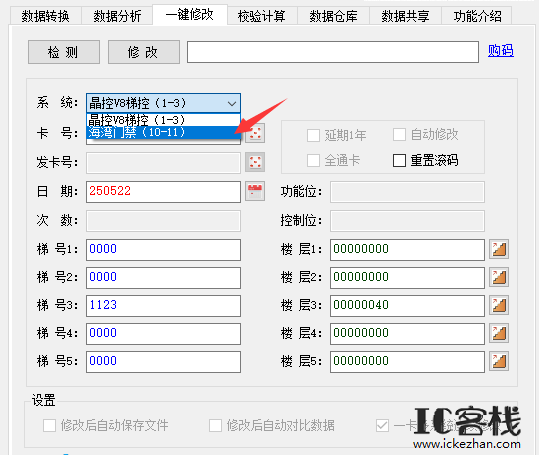Screen dimensions: 539x455
Task: Enable the 重置滚码 checkbox
Action: click(399, 160)
